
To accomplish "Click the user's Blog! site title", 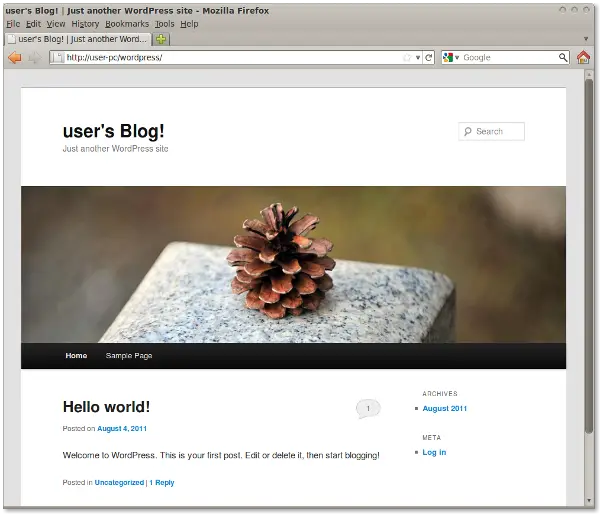I will [x=114, y=131].
